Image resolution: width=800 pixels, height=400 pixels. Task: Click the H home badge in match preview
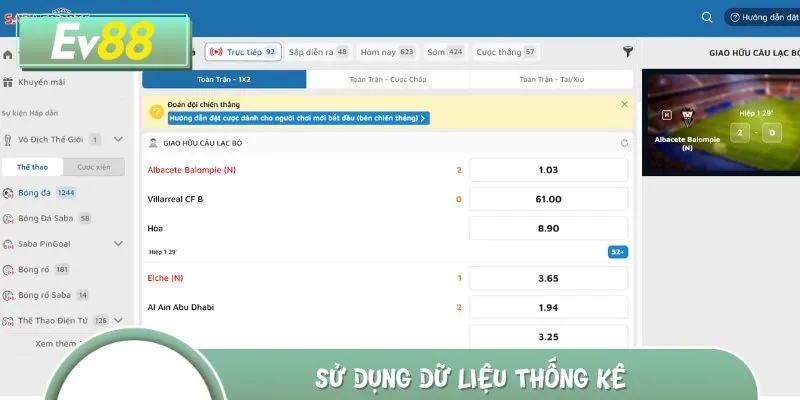666,115
